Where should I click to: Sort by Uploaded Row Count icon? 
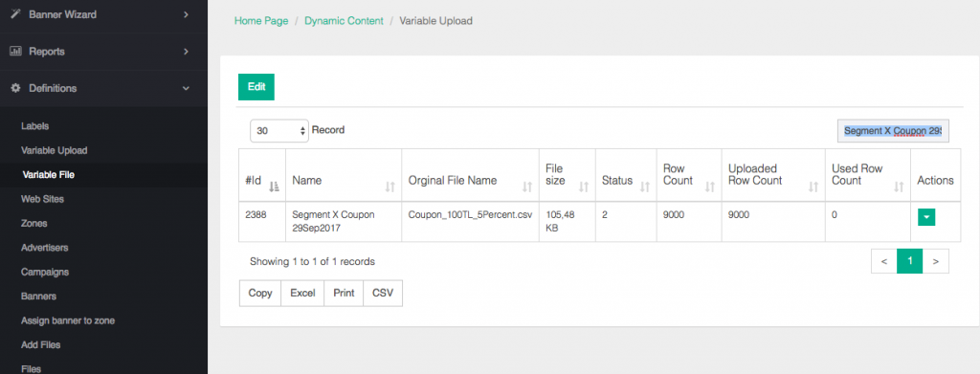pyautogui.click(x=813, y=187)
